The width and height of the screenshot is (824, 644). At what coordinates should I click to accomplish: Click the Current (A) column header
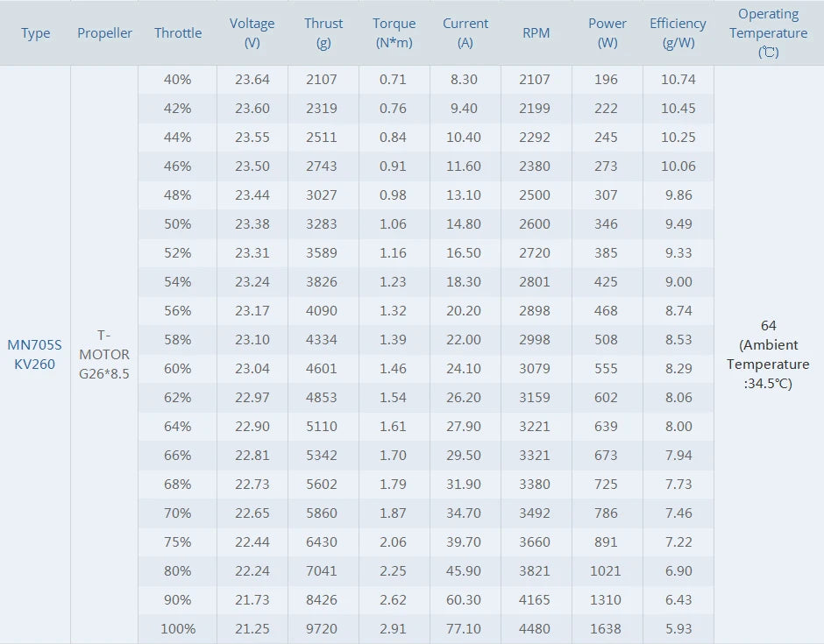pyautogui.click(x=465, y=33)
